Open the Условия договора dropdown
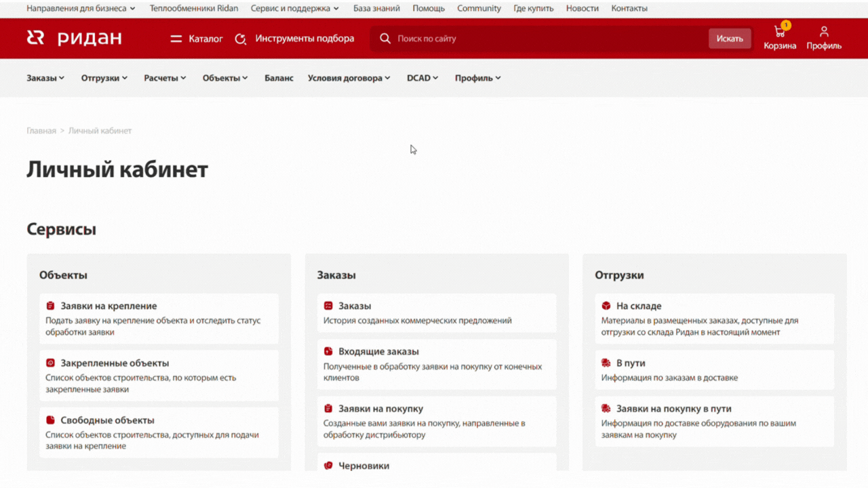This screenshot has width=868, height=488. pyautogui.click(x=349, y=78)
